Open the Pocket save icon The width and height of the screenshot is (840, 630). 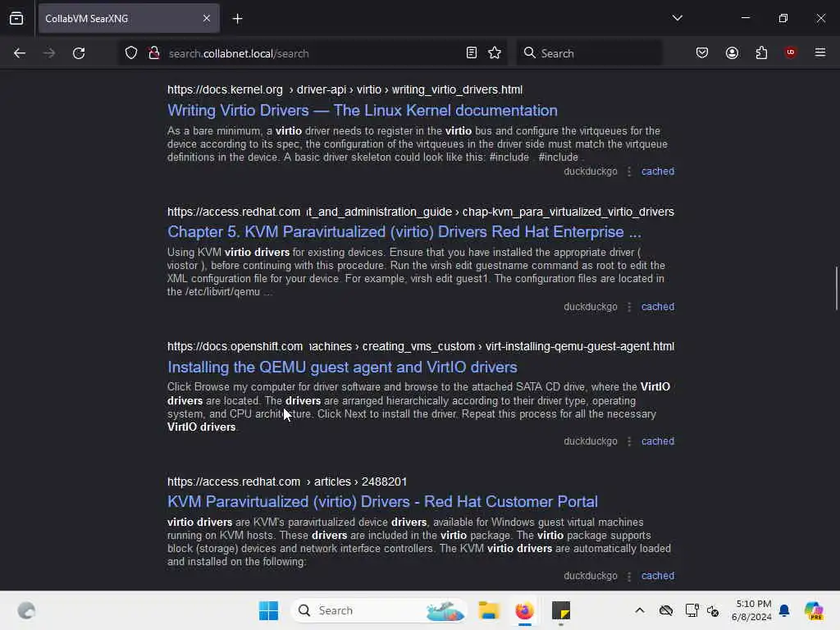(702, 53)
